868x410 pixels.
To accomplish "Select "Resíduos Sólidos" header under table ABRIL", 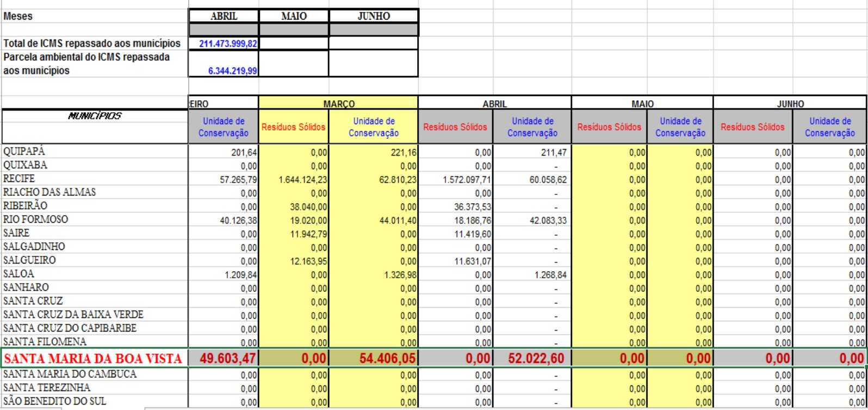I will tap(456, 127).
